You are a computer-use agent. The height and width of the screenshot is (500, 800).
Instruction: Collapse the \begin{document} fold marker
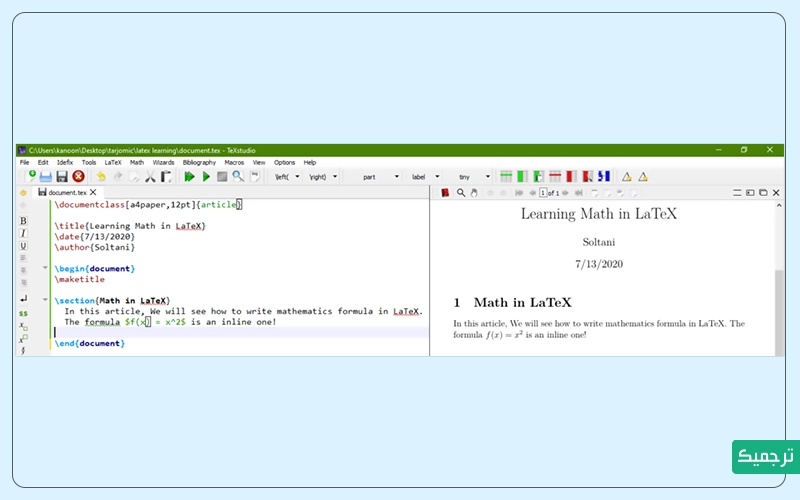45,268
